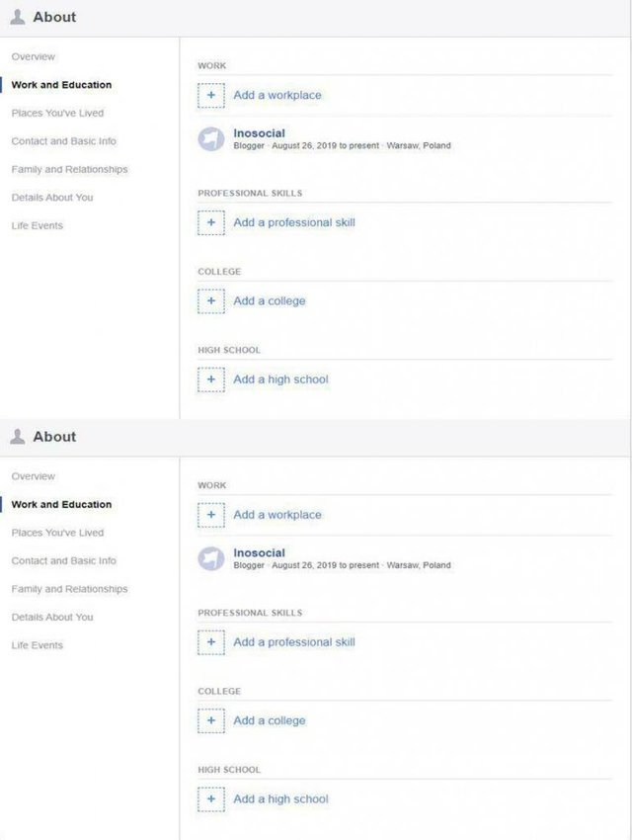Click plus icon beside Add a college, upper panel
The image size is (632, 840).
coord(210,301)
